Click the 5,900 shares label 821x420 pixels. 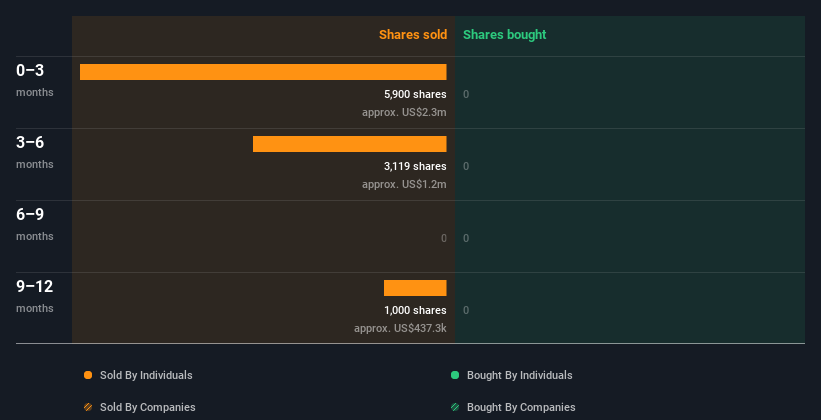click(x=415, y=94)
